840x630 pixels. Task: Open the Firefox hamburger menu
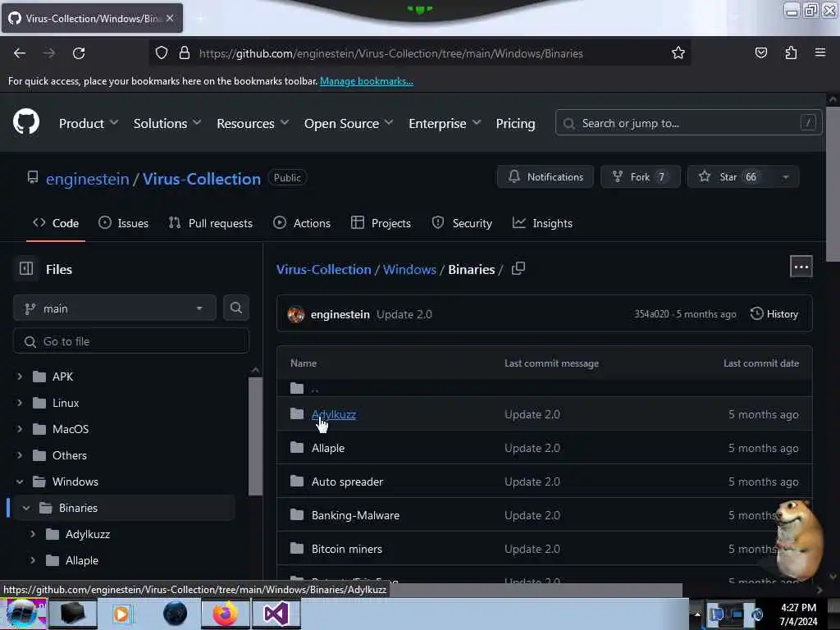819,52
